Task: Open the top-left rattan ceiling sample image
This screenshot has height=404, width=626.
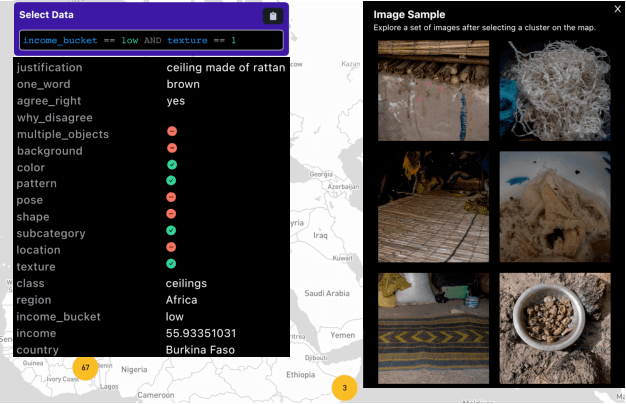Action: (433, 91)
